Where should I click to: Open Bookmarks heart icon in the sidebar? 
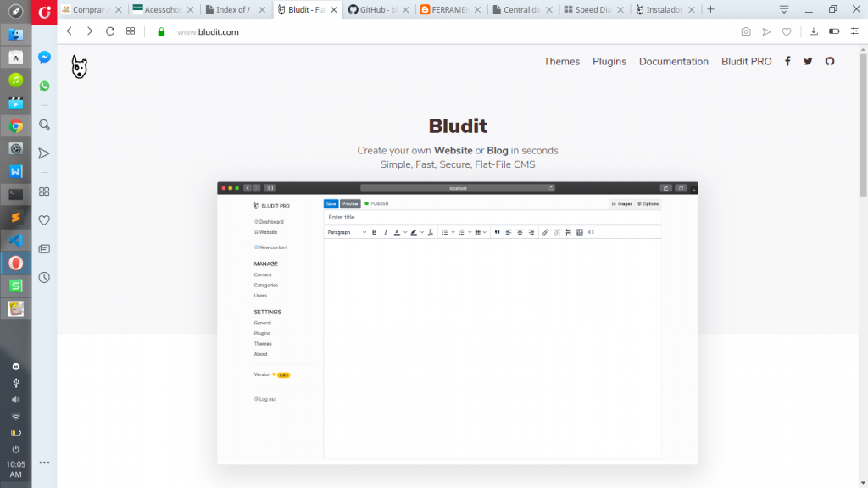[44, 220]
